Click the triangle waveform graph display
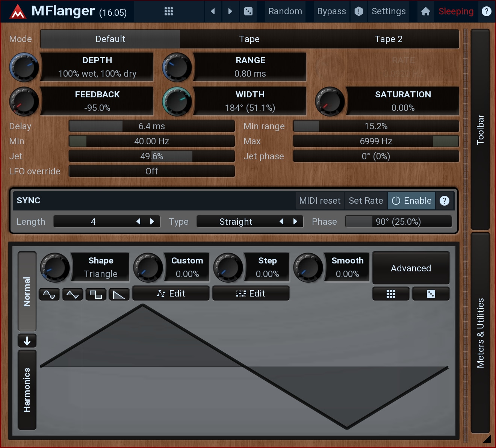This screenshot has height=448, width=496. pyautogui.click(x=244, y=366)
